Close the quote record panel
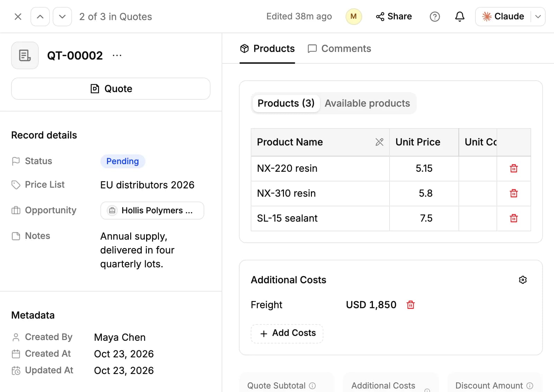 coord(18,17)
